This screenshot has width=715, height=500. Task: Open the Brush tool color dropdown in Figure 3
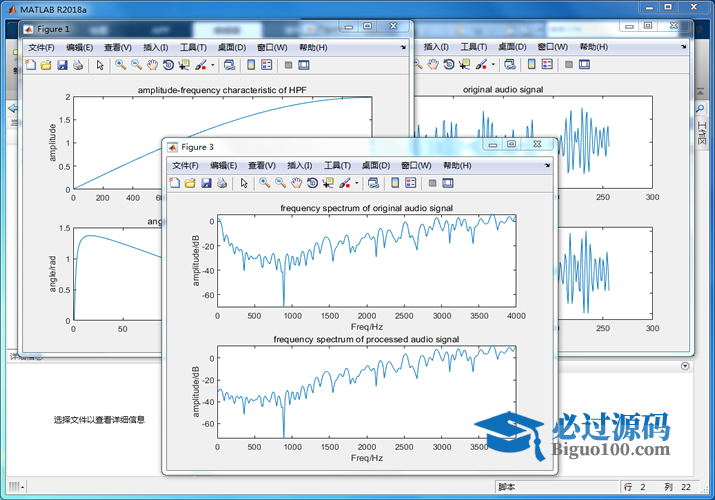pos(356,183)
